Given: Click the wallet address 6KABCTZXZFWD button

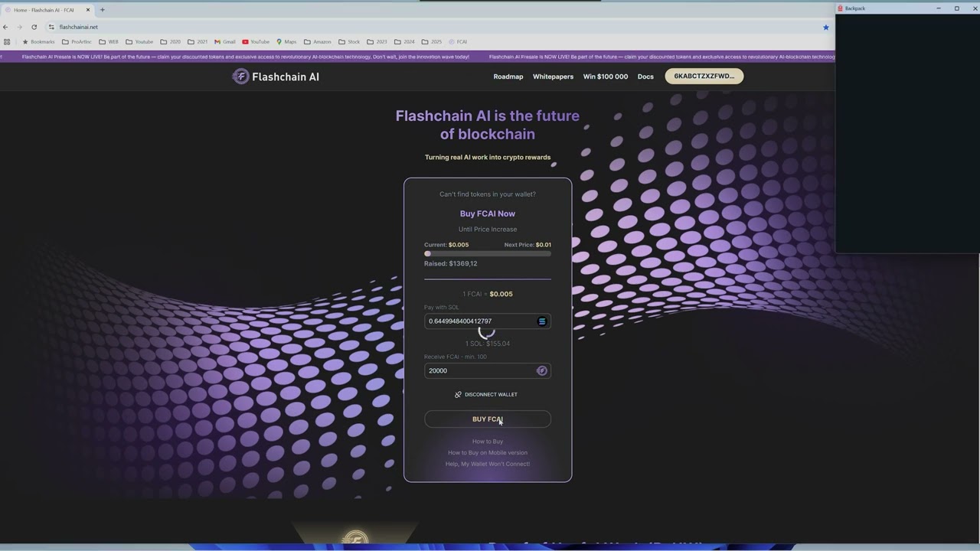Looking at the screenshot, I should [704, 76].
